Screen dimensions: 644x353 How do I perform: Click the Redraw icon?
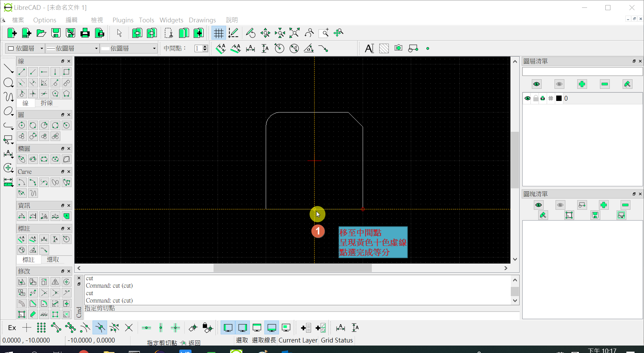250,33
